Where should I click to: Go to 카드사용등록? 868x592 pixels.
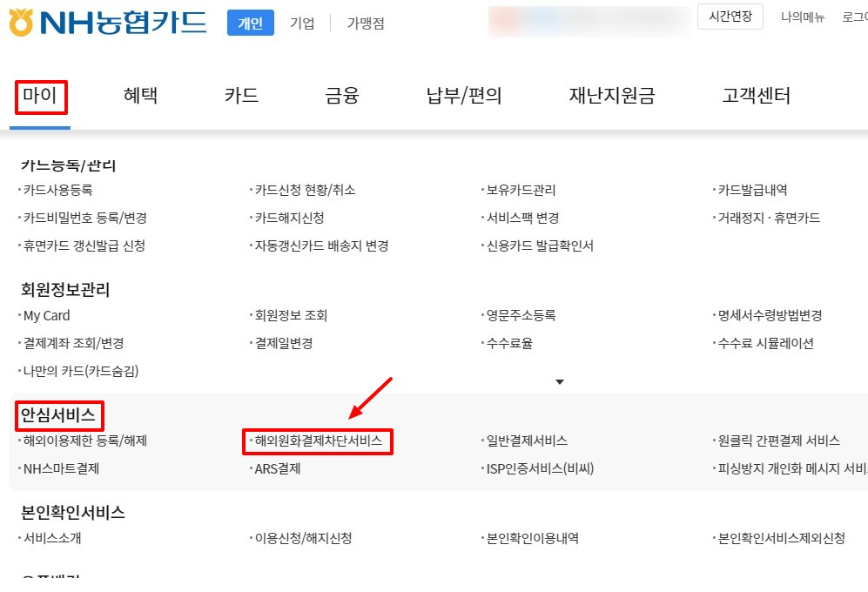click(x=57, y=190)
